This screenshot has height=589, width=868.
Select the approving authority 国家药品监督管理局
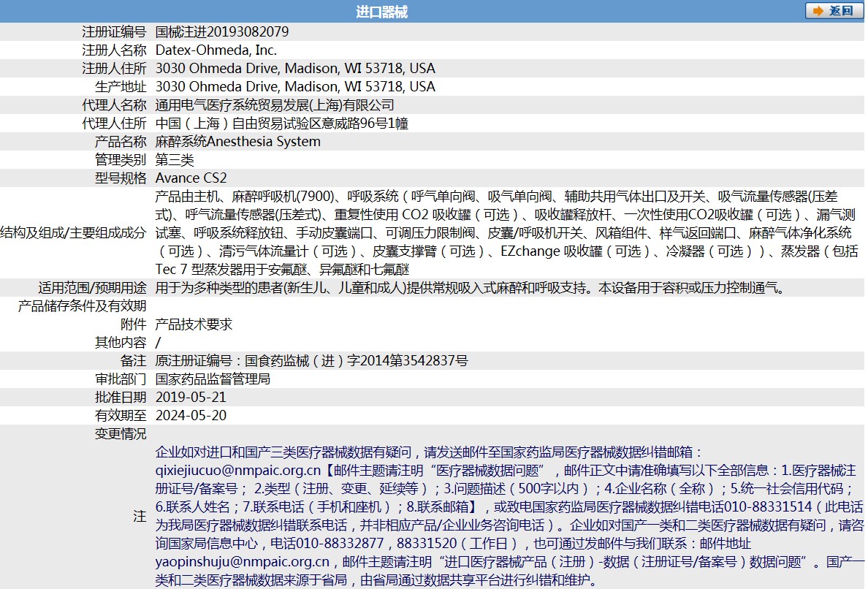213,379
